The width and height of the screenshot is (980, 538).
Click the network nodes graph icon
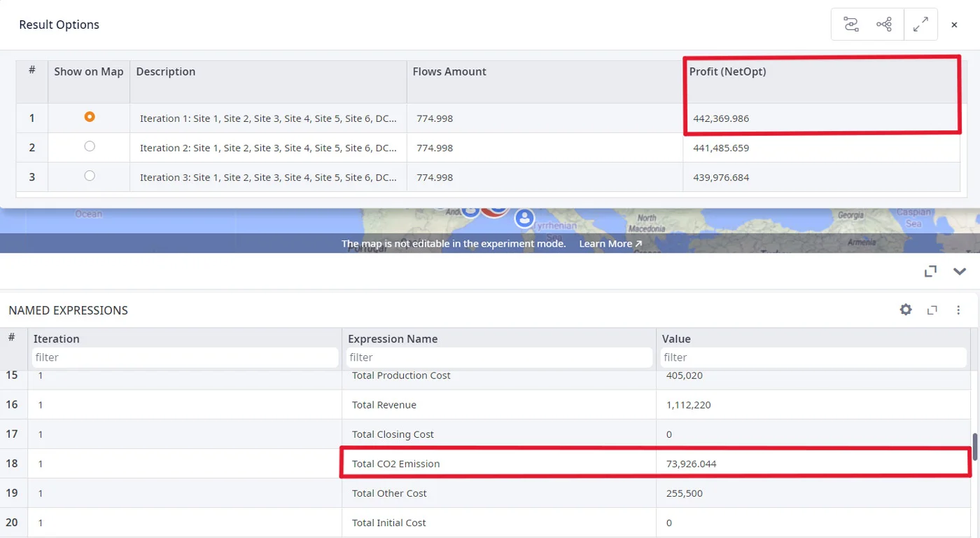click(884, 25)
